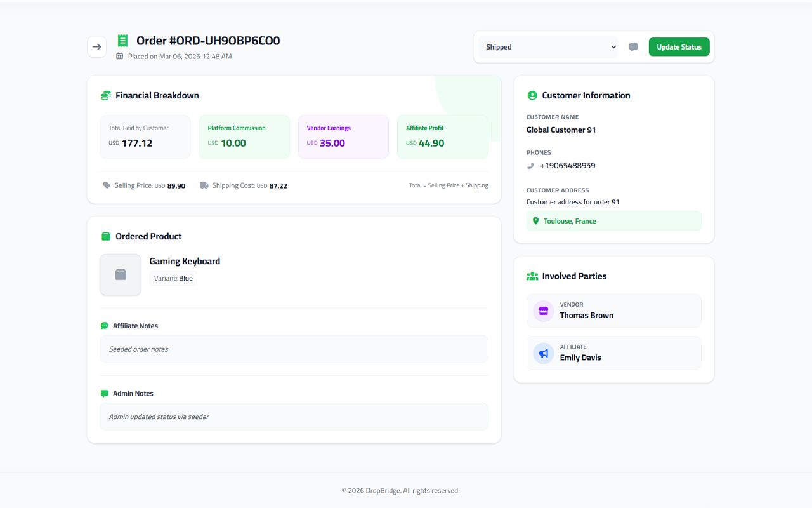Click the Admin Notes text box

[294, 417]
